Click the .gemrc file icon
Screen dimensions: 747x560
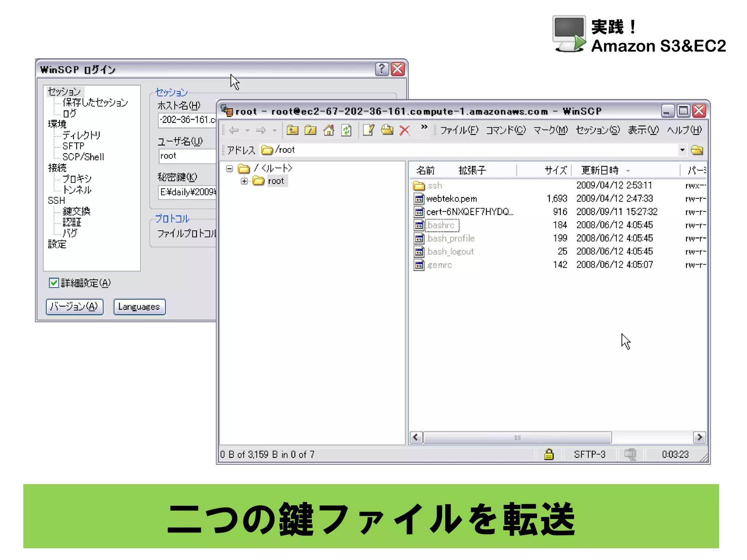(419, 265)
